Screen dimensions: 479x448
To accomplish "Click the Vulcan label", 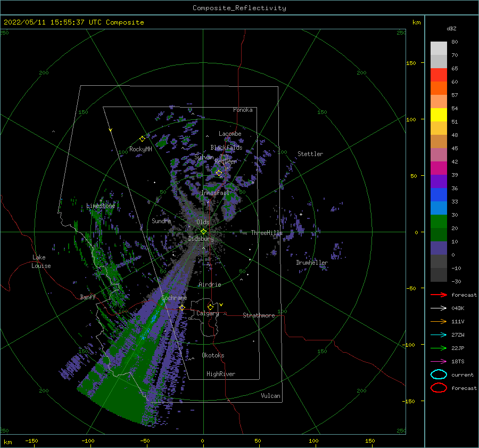I will click(x=271, y=396).
